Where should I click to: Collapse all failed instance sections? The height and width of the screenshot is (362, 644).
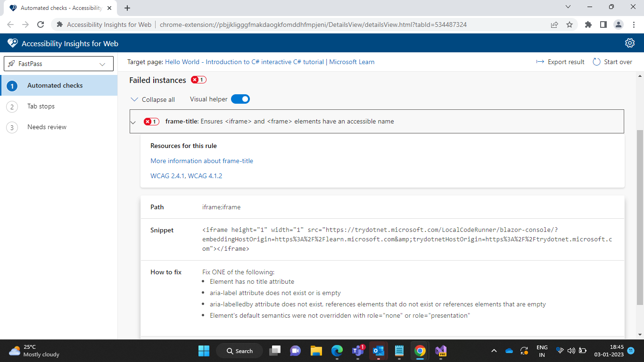[152, 99]
